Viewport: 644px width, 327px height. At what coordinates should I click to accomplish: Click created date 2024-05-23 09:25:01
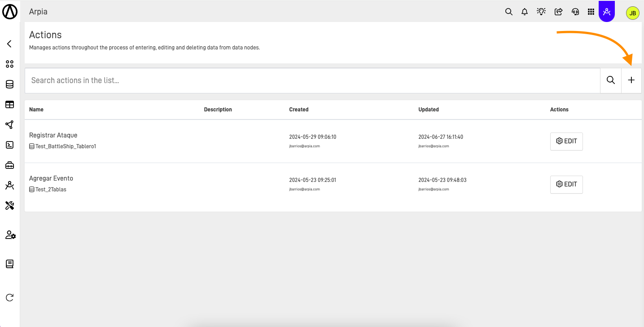(x=313, y=180)
